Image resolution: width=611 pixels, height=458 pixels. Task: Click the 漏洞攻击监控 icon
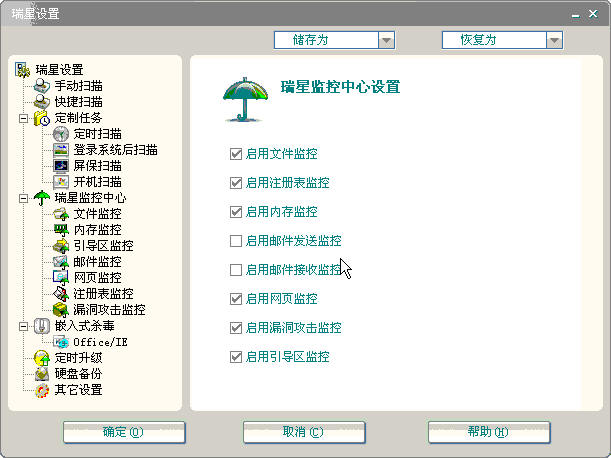(61, 309)
